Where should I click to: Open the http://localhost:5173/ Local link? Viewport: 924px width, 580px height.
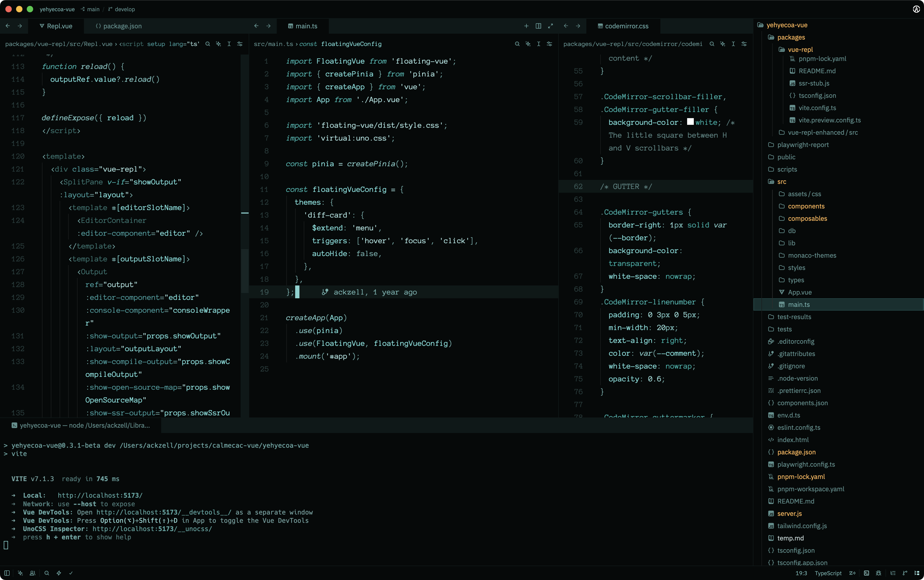click(x=100, y=495)
